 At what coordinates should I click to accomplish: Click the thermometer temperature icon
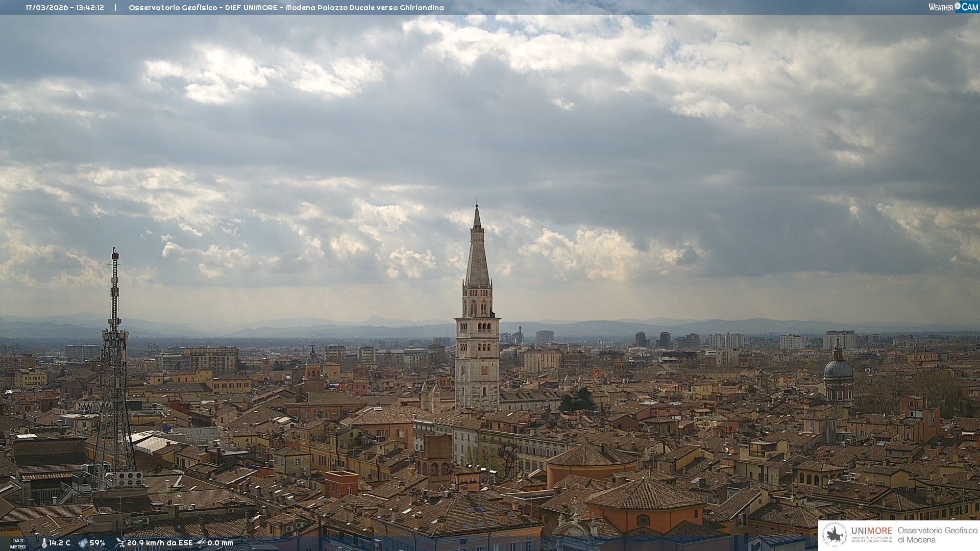pyautogui.click(x=44, y=543)
